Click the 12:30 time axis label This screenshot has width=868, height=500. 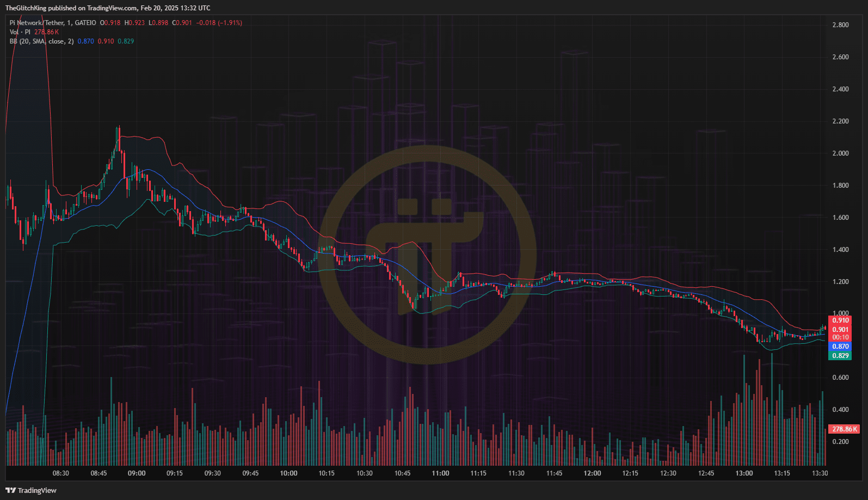point(668,473)
